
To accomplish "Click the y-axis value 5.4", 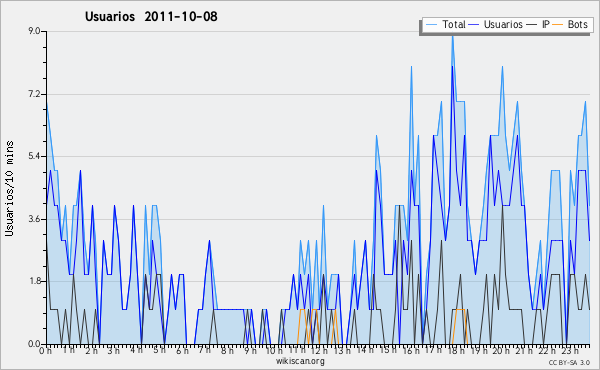I will coord(34,156).
